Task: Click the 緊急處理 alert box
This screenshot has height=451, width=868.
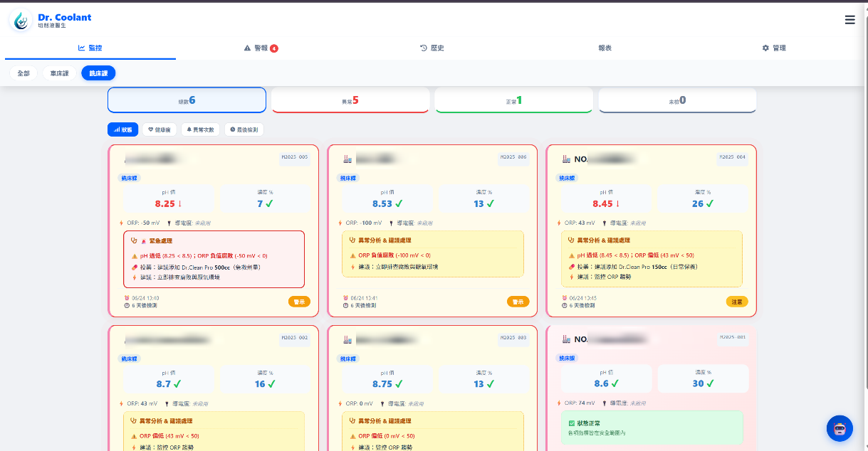Action: pos(214,259)
